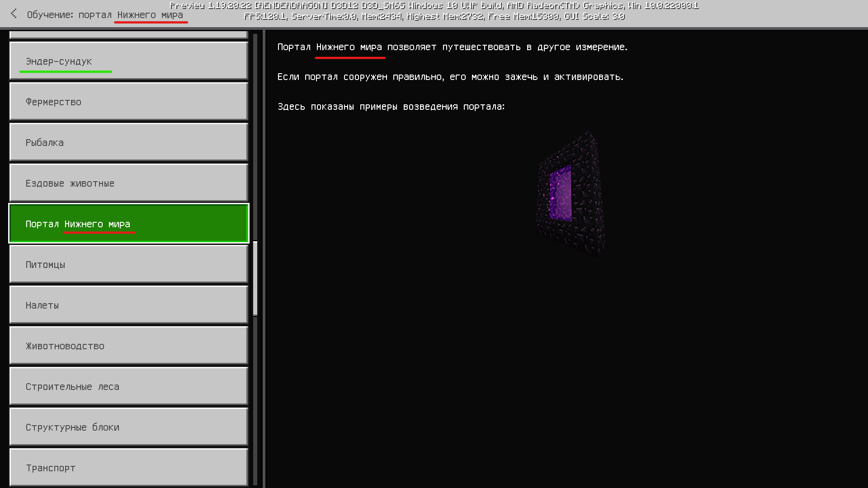This screenshot has height=488, width=868.
Task: Select the Налеты section
Action: tap(128, 305)
